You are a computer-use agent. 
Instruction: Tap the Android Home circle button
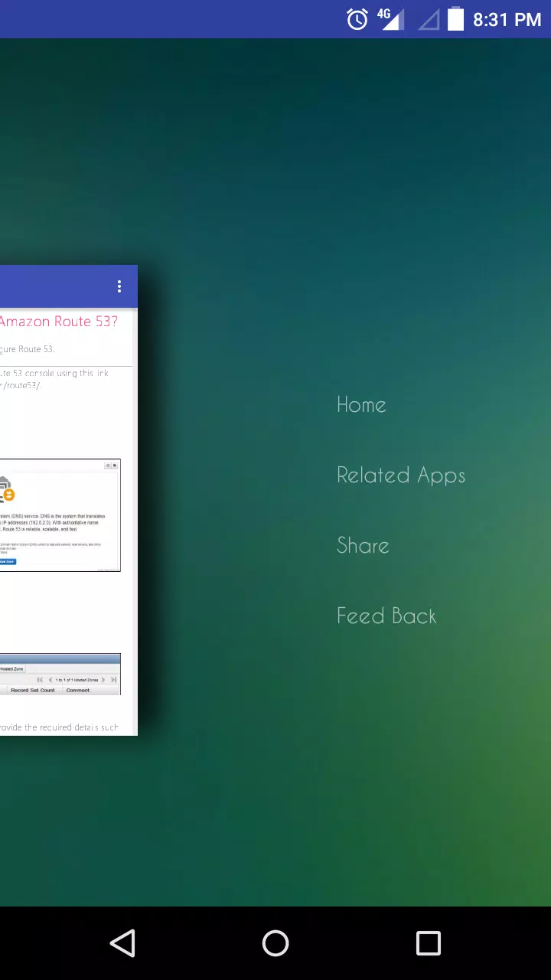[275, 943]
